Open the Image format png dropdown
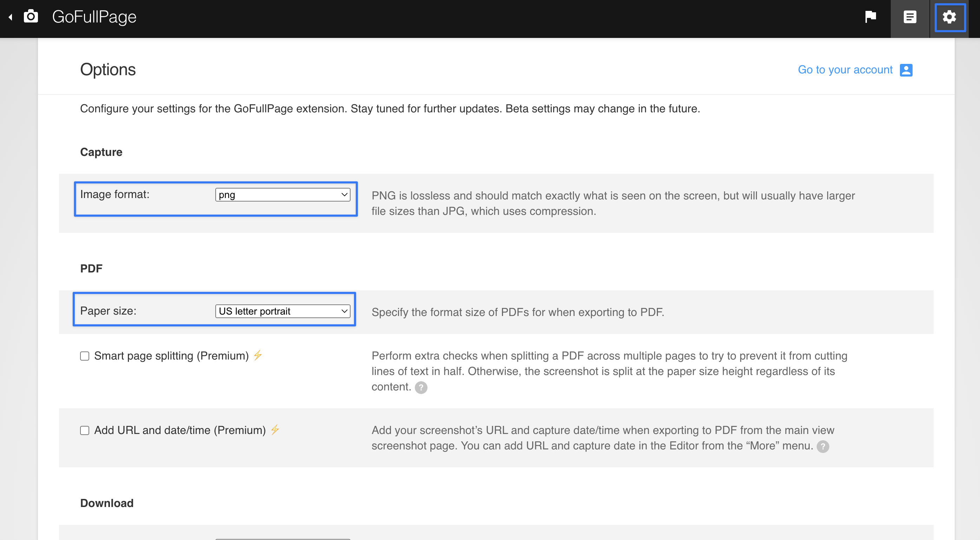The image size is (980, 540). [283, 195]
